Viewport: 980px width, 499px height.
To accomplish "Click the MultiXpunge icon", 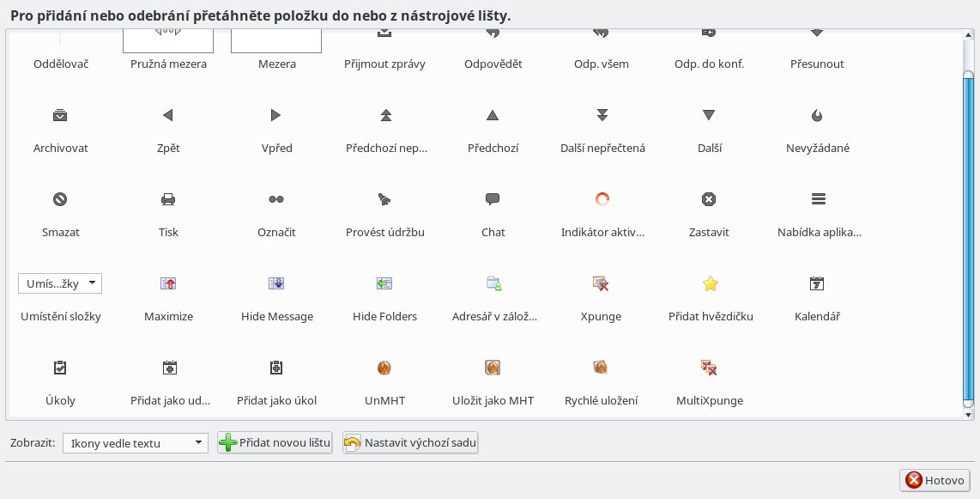I will click(709, 368).
